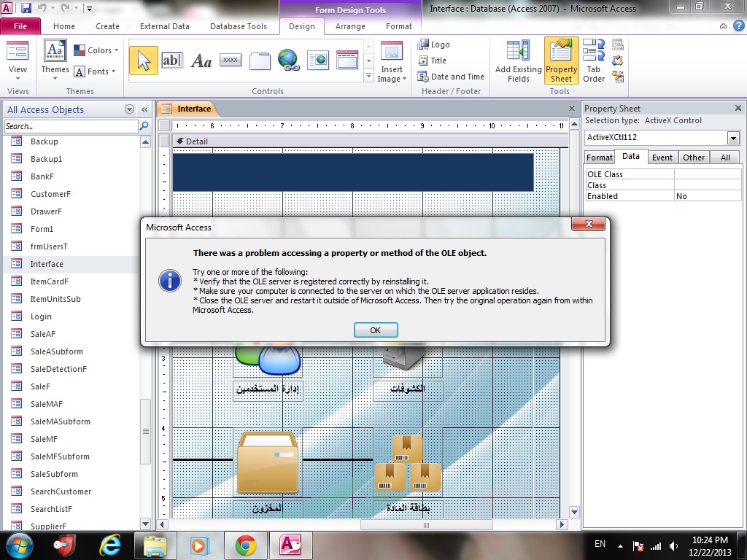Switch to the Arrange ribbon tab

(350, 26)
